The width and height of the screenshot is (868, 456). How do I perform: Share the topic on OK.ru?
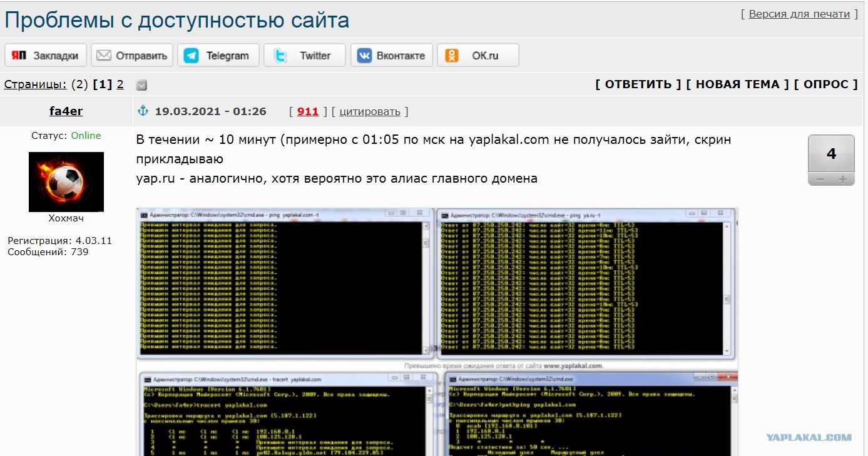click(x=478, y=55)
